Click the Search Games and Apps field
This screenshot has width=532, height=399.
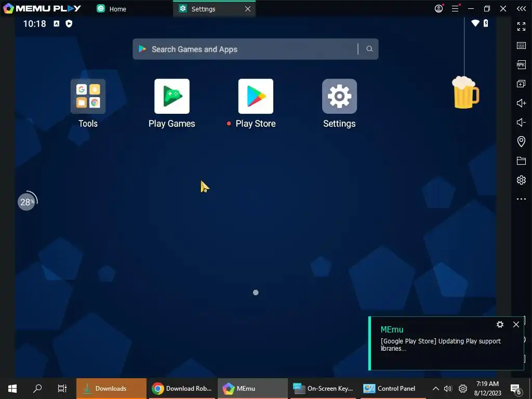tap(256, 49)
